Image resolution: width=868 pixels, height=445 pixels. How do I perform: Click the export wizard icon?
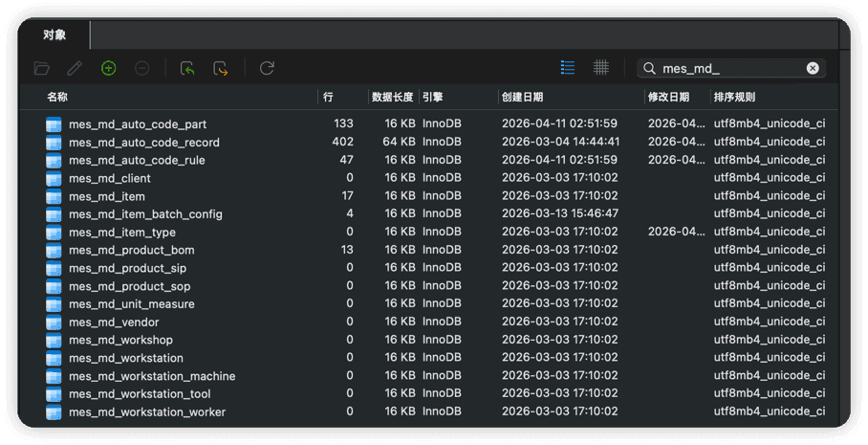coord(220,68)
